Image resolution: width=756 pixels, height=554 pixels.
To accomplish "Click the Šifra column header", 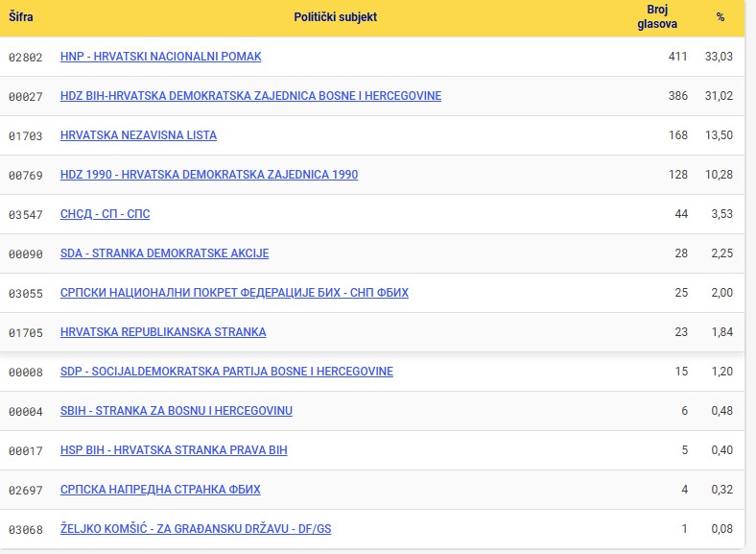I will click(21, 17).
